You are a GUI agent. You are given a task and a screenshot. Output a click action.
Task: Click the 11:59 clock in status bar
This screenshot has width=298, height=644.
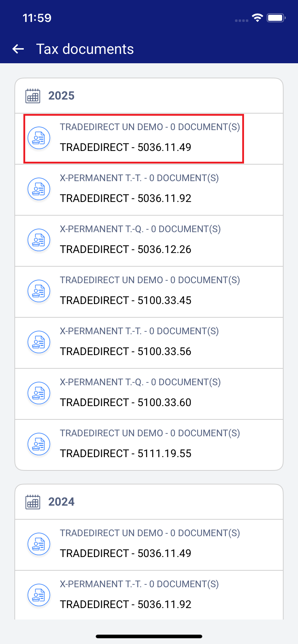pos(37,18)
